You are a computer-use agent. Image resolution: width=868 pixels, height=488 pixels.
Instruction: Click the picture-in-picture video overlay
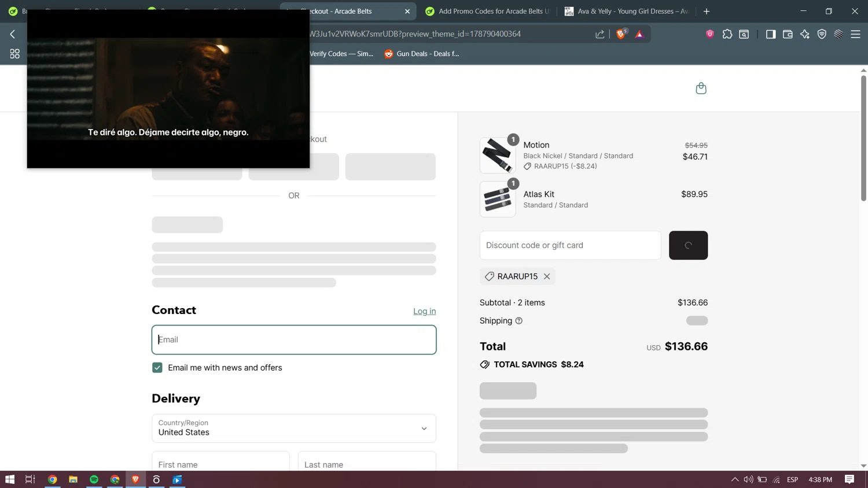pyautogui.click(x=168, y=88)
